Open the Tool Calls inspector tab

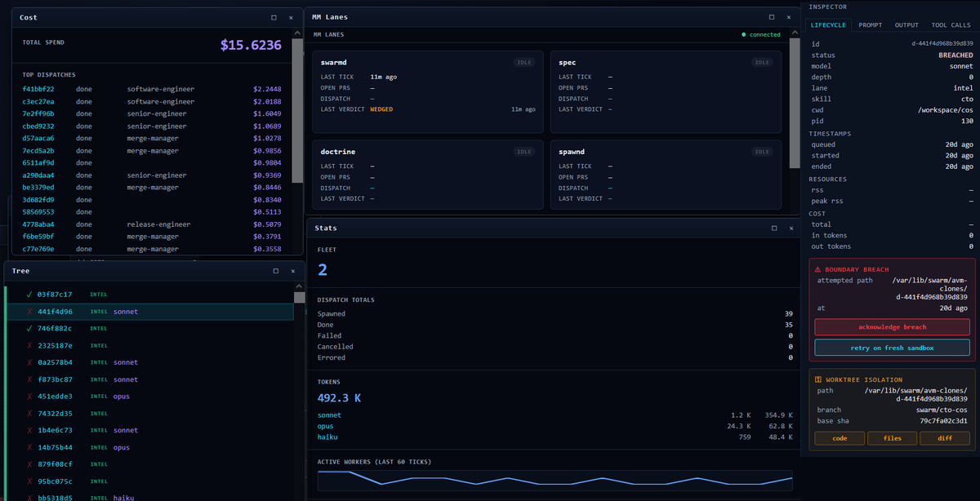coord(951,25)
